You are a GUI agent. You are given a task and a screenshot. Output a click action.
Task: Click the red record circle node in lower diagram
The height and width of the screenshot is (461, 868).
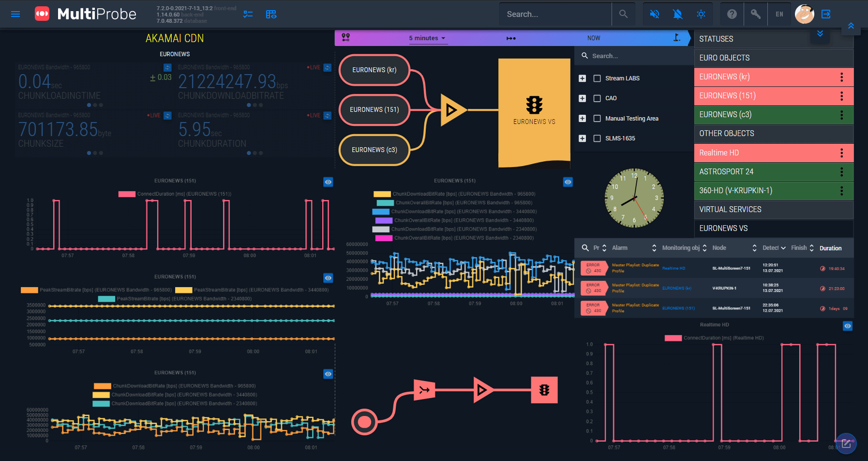[x=364, y=422]
